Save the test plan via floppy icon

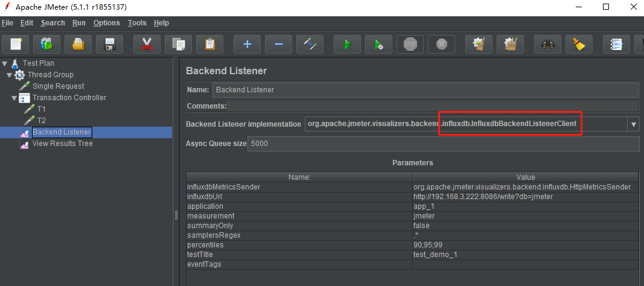[109, 44]
